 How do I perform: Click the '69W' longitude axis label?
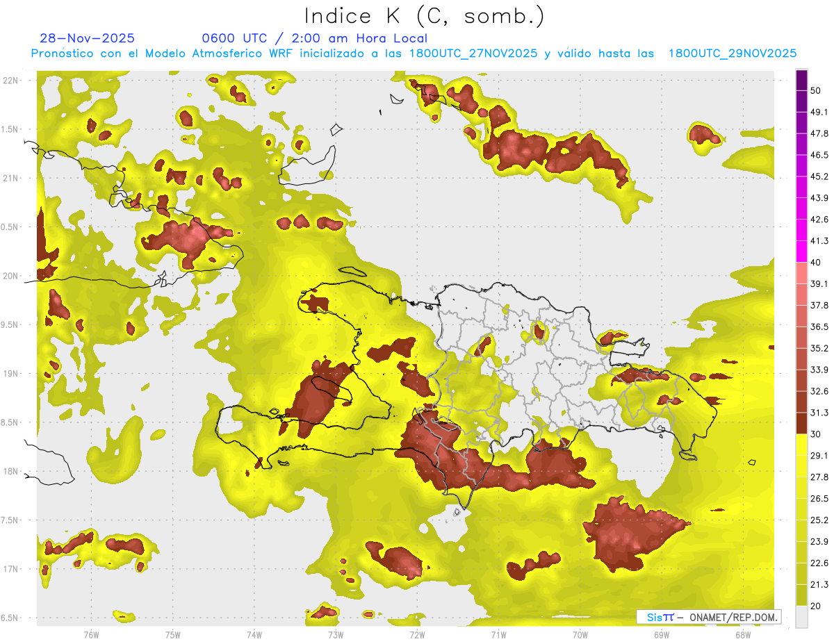662,635
